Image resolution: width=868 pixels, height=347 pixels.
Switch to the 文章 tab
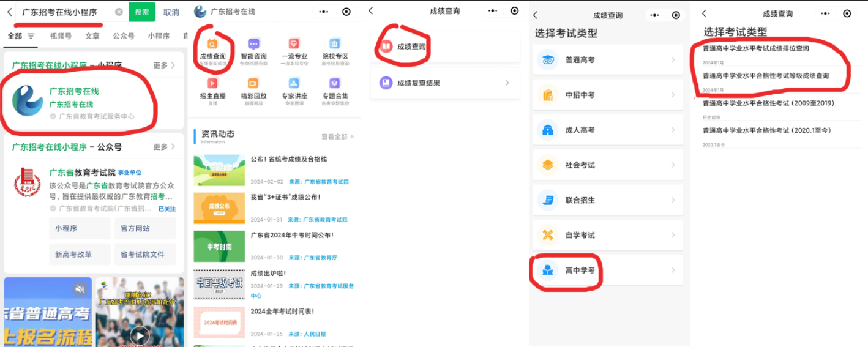(92, 36)
